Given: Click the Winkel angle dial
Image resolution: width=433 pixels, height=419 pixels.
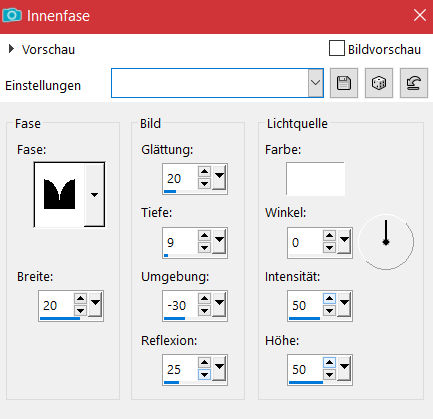Looking at the screenshot, I should point(386,242).
